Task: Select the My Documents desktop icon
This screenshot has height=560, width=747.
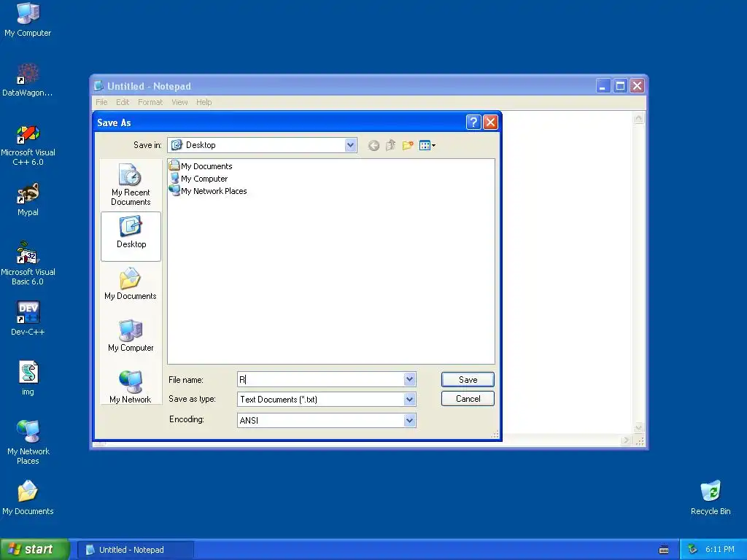Action: [28, 497]
